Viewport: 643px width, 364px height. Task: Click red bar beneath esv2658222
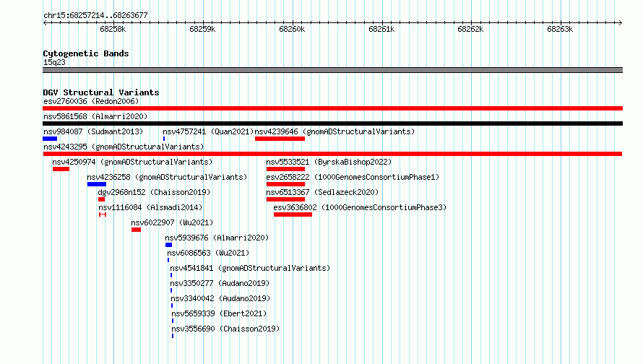point(285,184)
